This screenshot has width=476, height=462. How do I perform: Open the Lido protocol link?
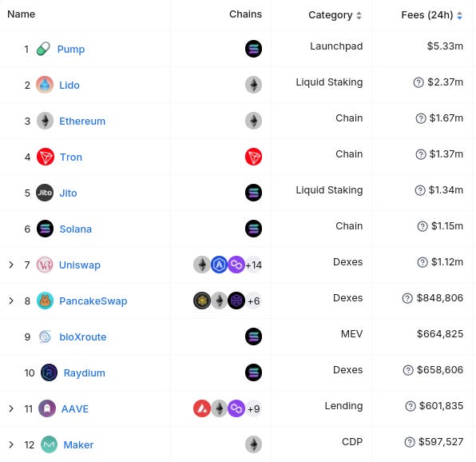69,85
